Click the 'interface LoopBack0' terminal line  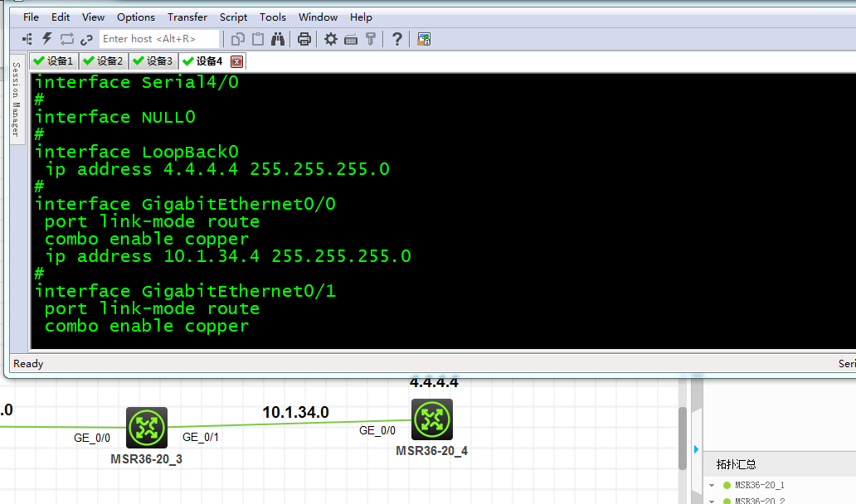coord(137,152)
